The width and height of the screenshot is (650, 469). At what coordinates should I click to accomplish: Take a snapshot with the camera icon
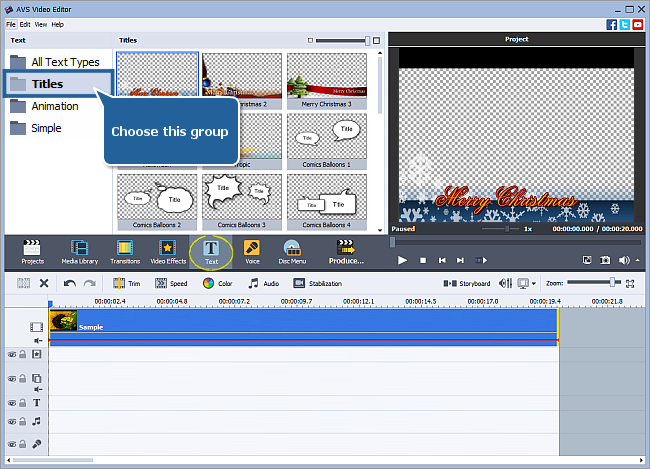pyautogui.click(x=605, y=260)
